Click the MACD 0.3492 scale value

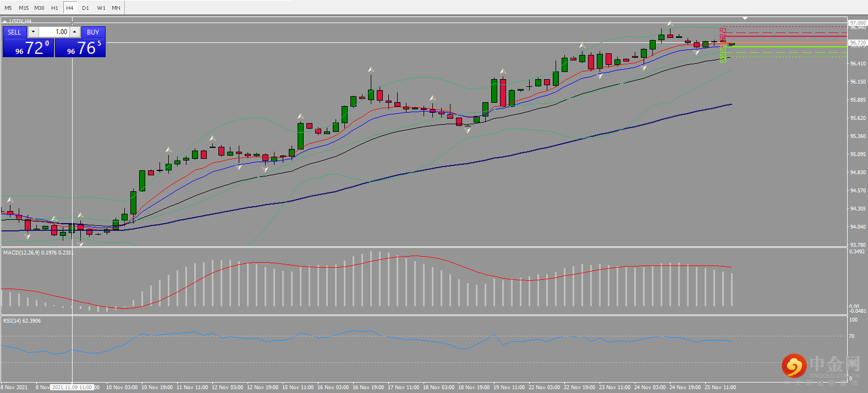(x=857, y=252)
